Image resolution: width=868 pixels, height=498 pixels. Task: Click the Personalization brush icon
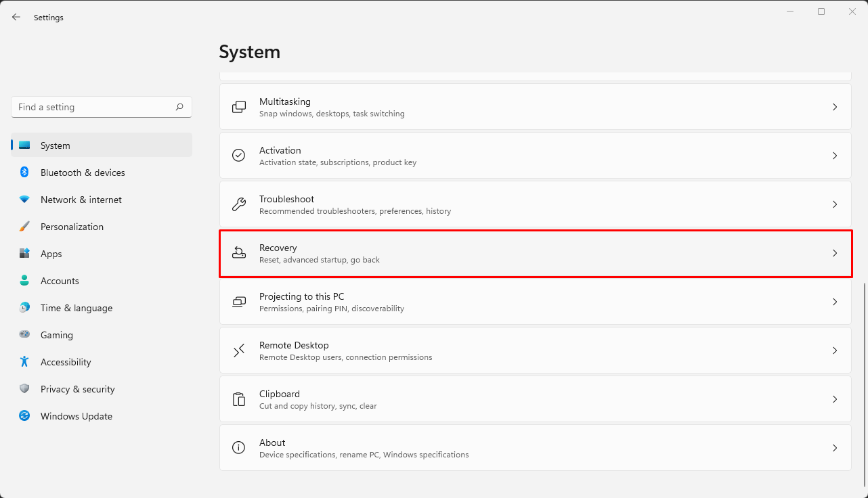(24, 227)
